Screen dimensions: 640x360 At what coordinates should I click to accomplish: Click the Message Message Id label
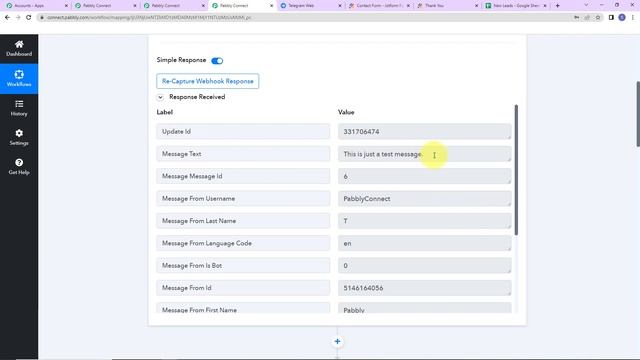[x=243, y=176]
